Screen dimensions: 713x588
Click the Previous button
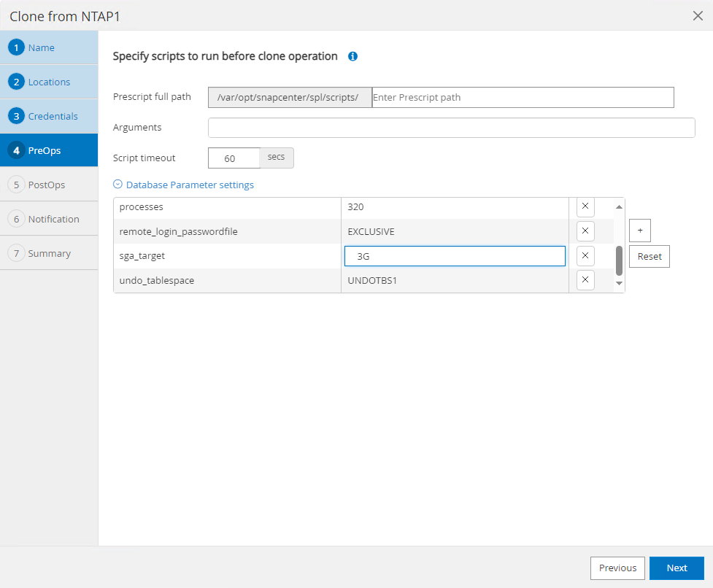pos(617,568)
